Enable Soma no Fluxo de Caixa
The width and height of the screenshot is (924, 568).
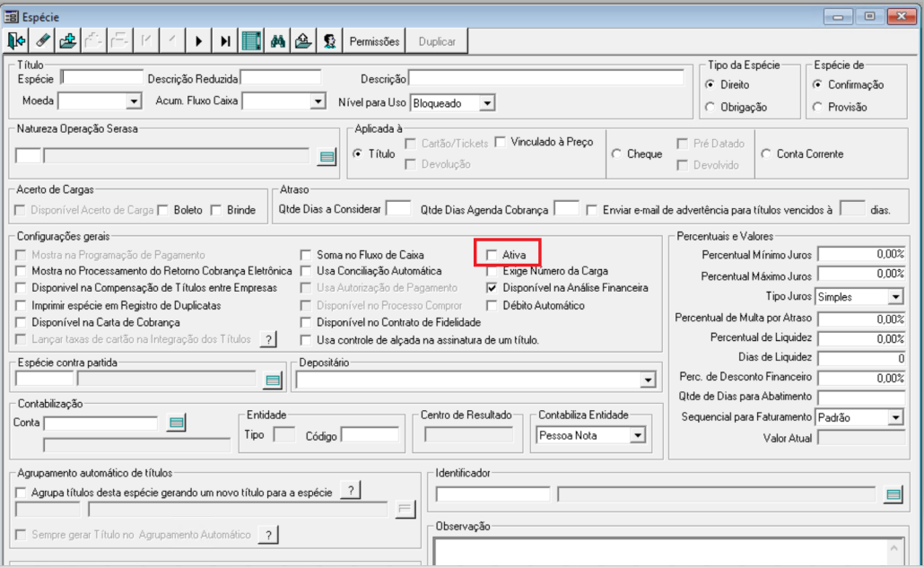tap(305, 255)
